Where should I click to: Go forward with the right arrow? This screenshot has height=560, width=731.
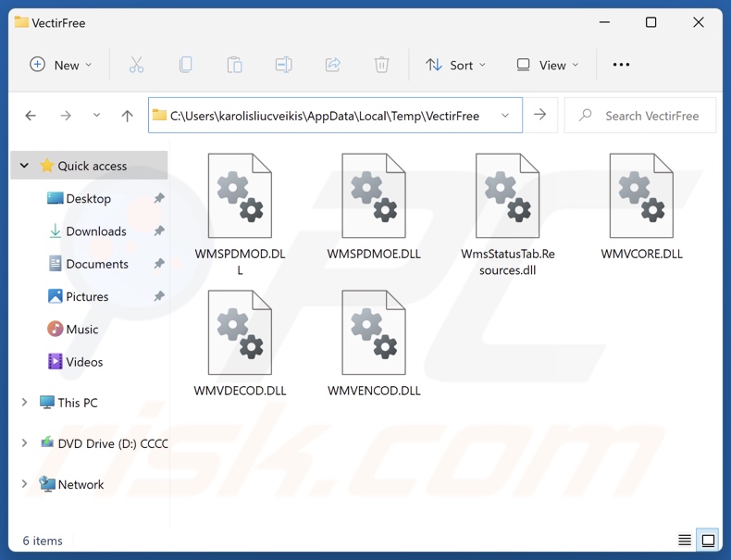click(66, 115)
